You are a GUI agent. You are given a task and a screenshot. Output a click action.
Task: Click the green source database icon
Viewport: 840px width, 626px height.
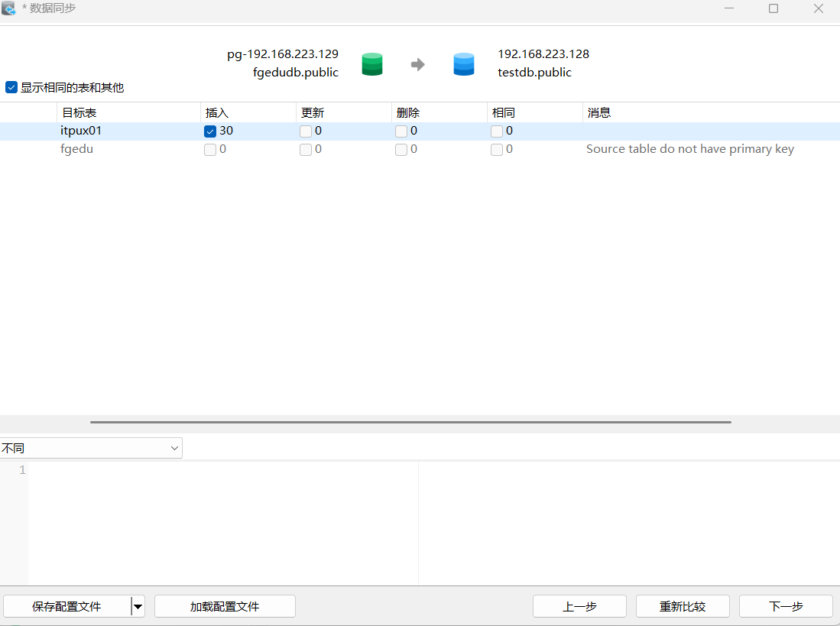(372, 64)
